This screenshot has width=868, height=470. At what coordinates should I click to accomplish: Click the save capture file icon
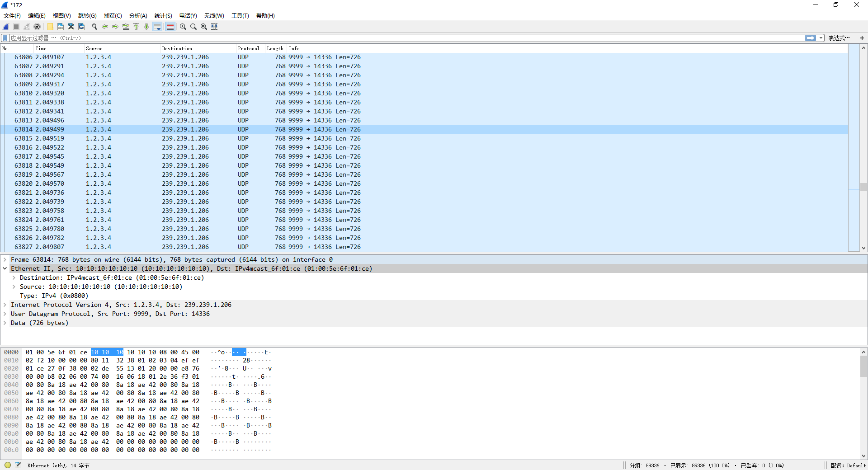click(60, 27)
